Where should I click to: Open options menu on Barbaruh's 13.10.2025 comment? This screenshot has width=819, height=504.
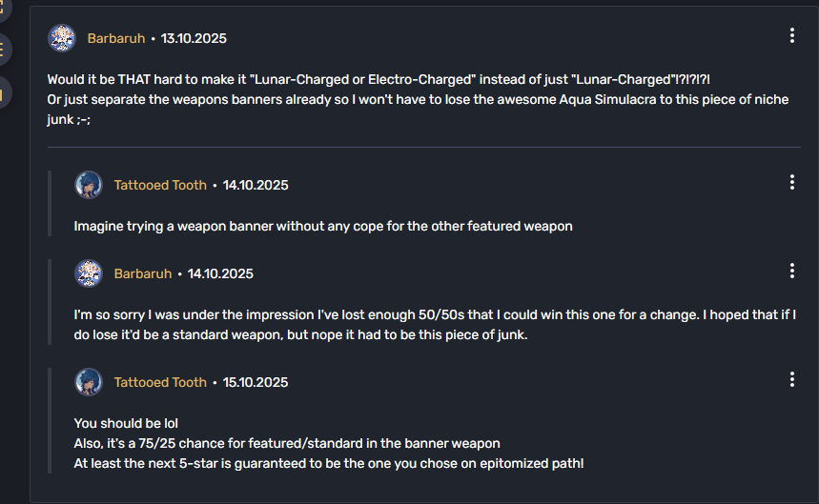coord(791,36)
